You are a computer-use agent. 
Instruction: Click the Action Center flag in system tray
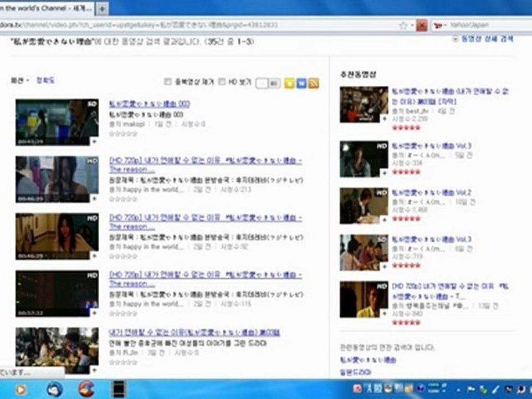[x=471, y=390]
